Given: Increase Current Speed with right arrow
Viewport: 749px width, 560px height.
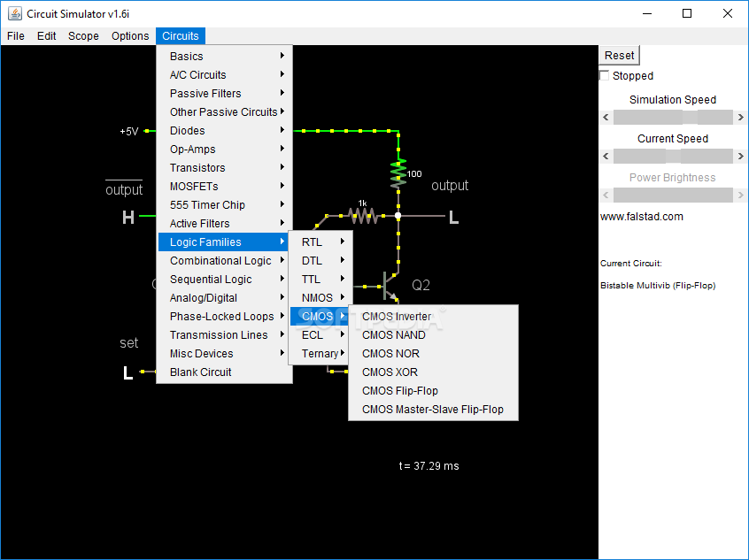Looking at the screenshot, I should click(740, 156).
